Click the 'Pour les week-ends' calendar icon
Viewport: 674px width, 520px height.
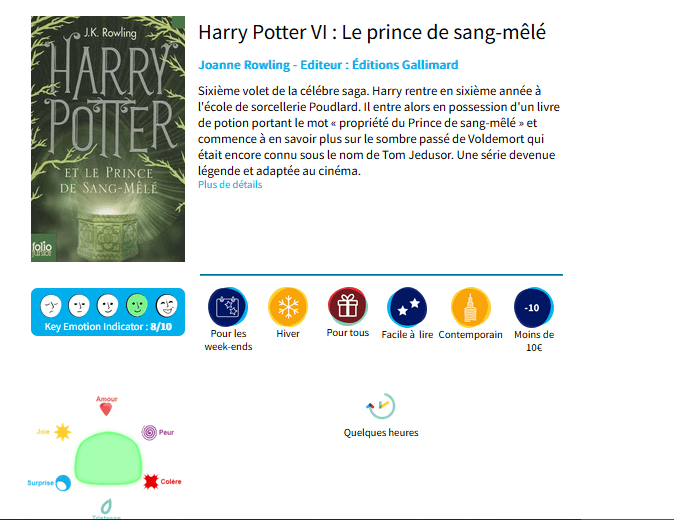pos(228,307)
